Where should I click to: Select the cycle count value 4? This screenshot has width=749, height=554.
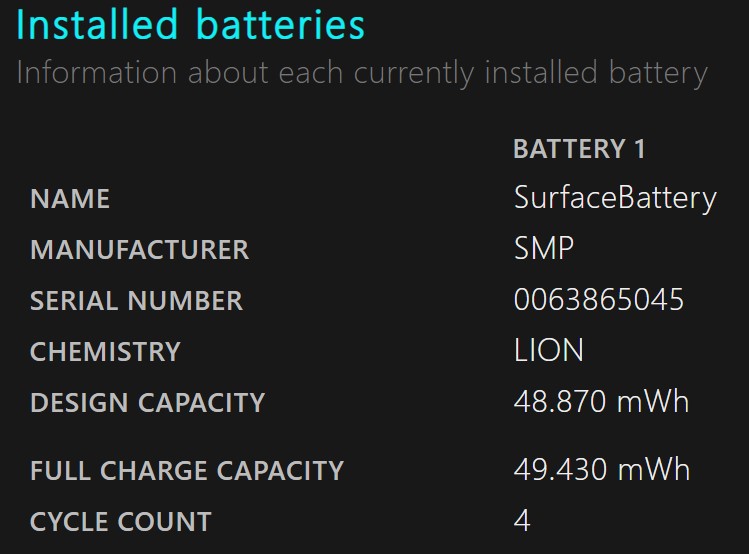(522, 520)
